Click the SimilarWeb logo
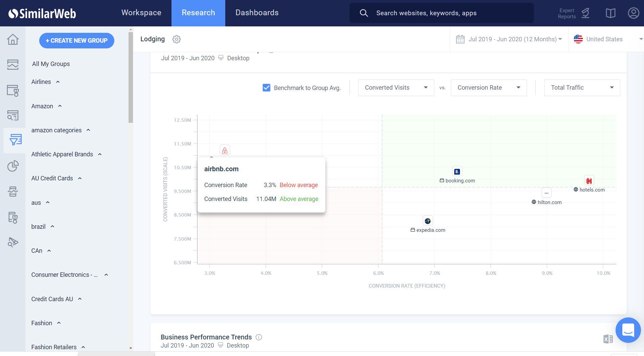Image resolution: width=644 pixels, height=356 pixels. point(42,13)
